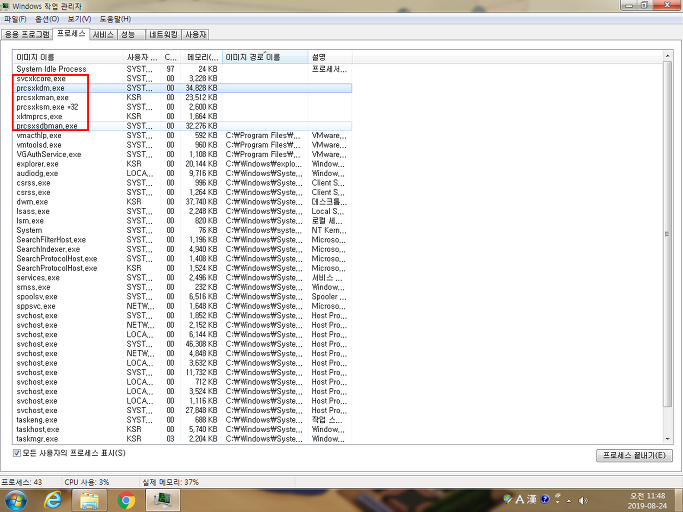Viewport: 683px width, 512px height.
Task: Select the svcxkcore.exe process
Action: [182, 78]
